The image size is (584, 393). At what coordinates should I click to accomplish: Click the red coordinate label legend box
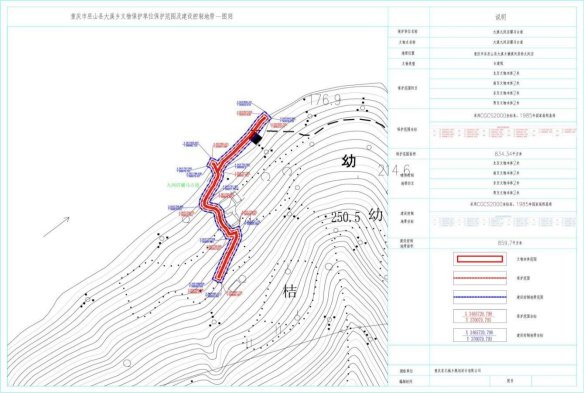click(x=480, y=316)
